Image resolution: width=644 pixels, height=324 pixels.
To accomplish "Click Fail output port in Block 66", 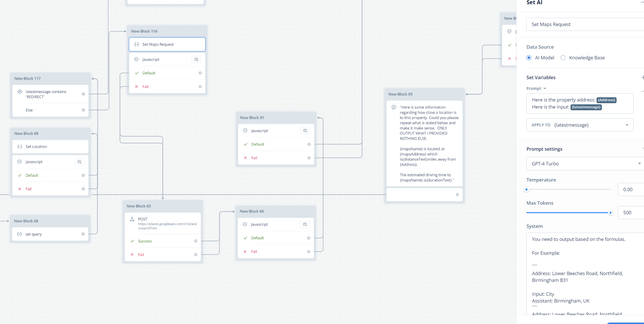I will pos(309,252).
